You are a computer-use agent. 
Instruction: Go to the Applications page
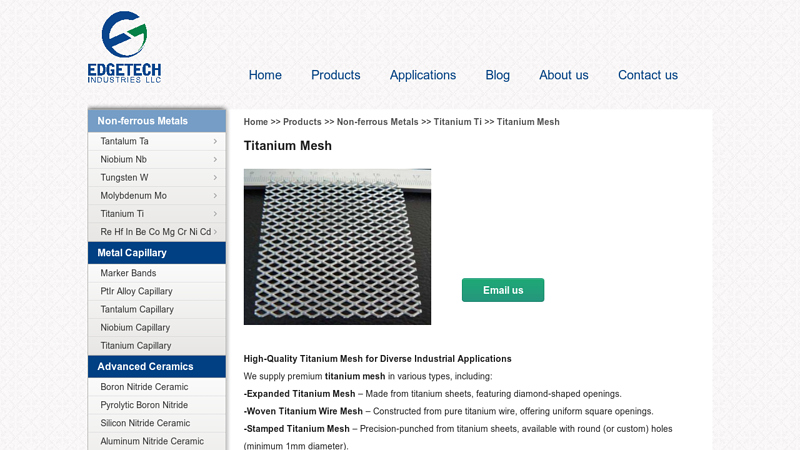423,75
